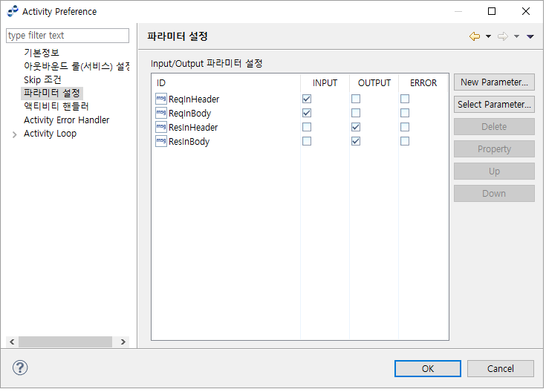This screenshot has height=392, width=546.
Task: Select 파라미터 설정 tree item
Action: click(x=52, y=93)
